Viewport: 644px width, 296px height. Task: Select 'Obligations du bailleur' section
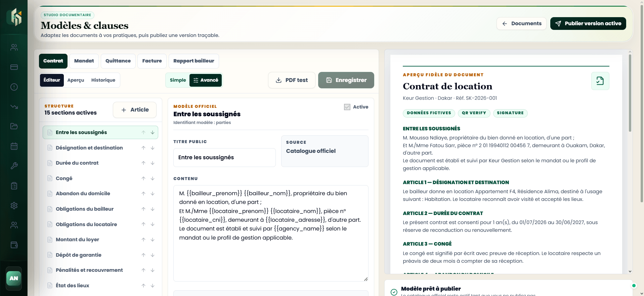[x=100, y=209]
